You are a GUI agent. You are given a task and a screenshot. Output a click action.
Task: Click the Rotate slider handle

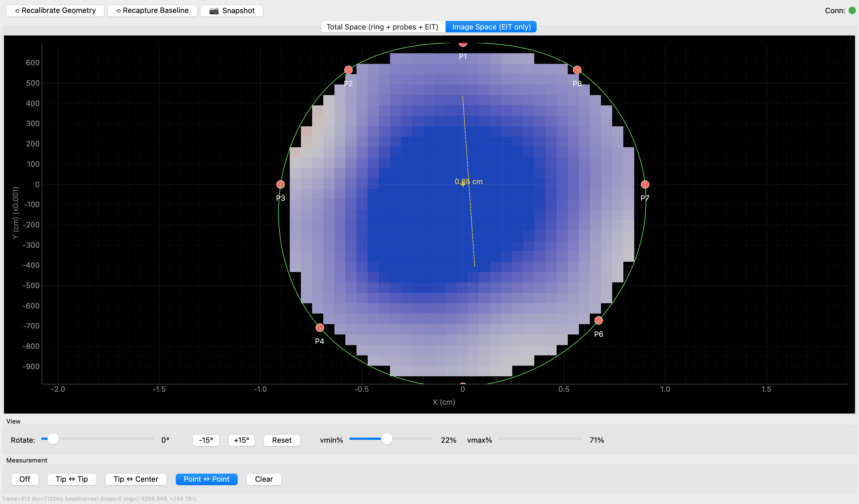[x=53, y=438]
